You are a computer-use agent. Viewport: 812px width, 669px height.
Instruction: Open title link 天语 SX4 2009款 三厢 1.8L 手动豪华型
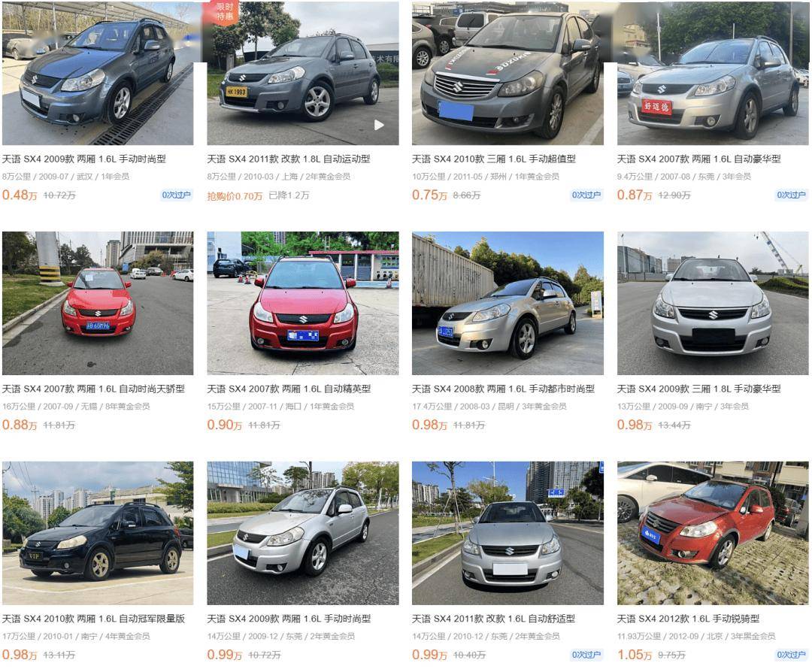(x=698, y=389)
